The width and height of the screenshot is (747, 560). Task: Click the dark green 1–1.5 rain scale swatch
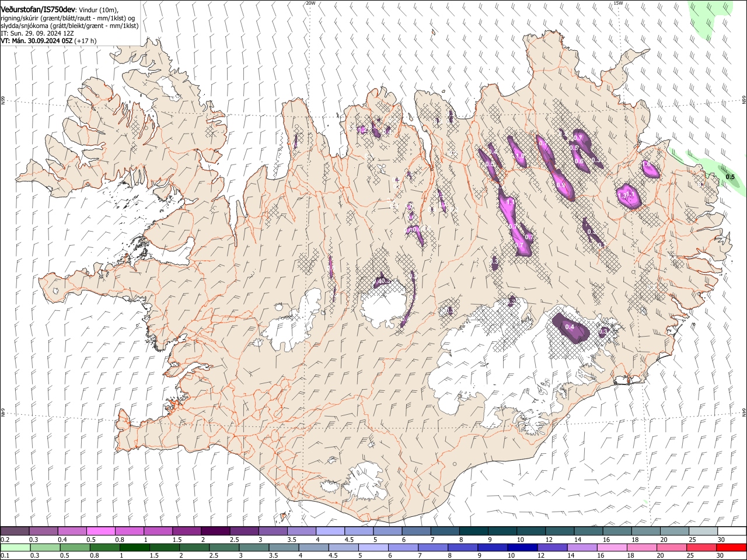point(135,547)
